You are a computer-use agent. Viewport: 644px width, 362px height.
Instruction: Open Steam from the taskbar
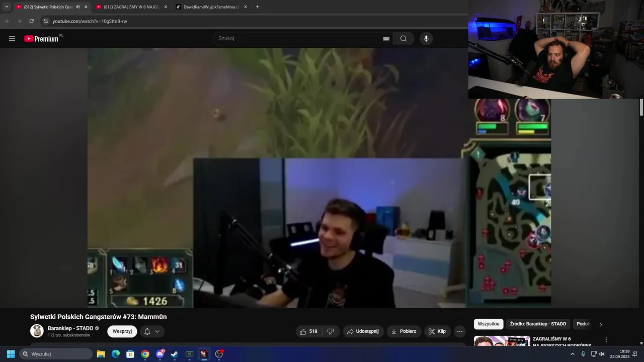(x=175, y=354)
